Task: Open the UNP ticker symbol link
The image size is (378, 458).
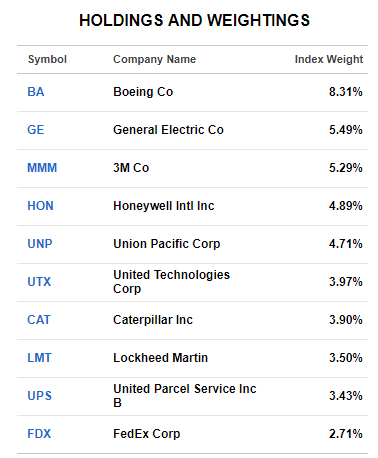Action: [40, 244]
